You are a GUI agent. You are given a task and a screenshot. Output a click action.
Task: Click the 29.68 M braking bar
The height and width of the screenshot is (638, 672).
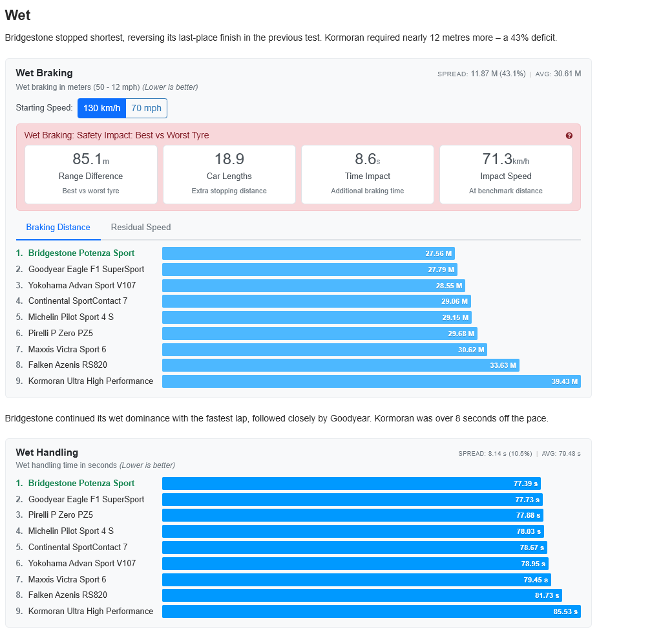point(320,334)
